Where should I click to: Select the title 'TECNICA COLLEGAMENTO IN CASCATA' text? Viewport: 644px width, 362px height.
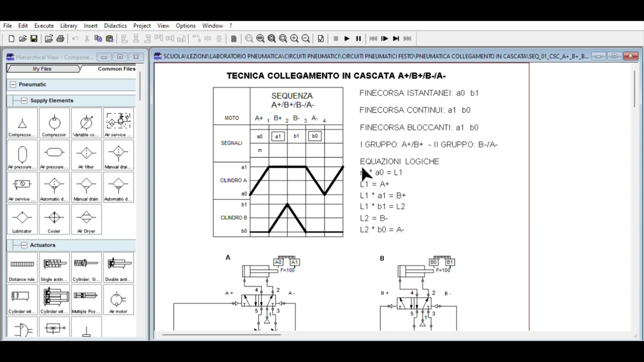pyautogui.click(x=310, y=76)
